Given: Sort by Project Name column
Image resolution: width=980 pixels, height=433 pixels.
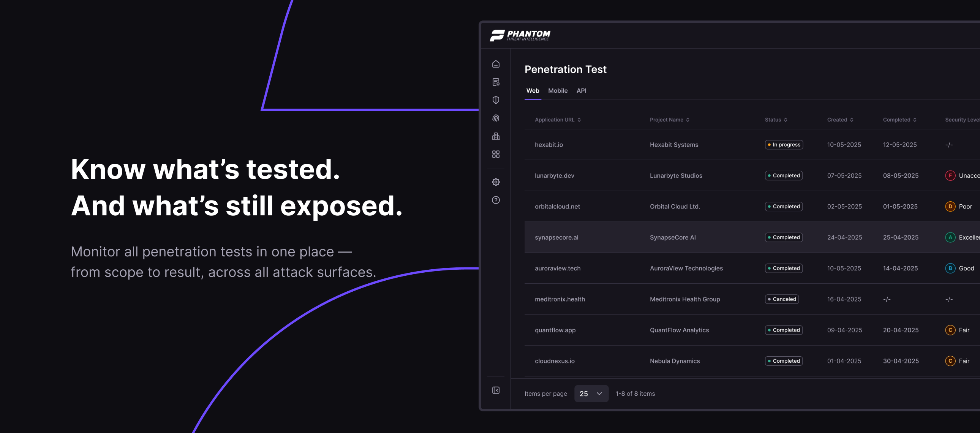Looking at the screenshot, I should pyautogui.click(x=669, y=120).
